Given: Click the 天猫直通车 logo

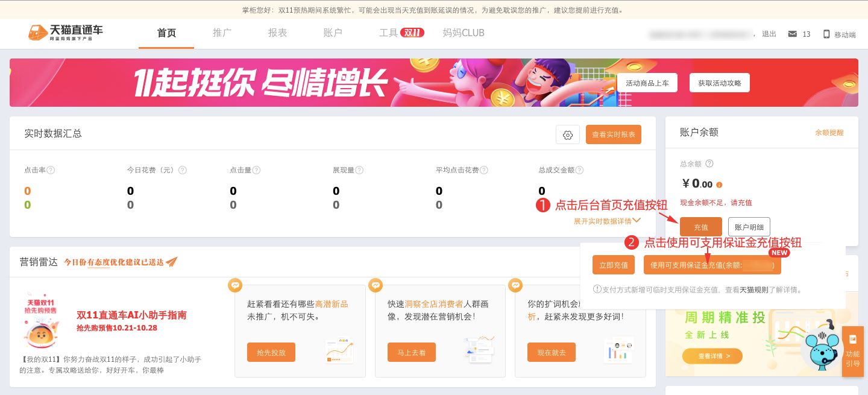Looking at the screenshot, I should click(65, 33).
